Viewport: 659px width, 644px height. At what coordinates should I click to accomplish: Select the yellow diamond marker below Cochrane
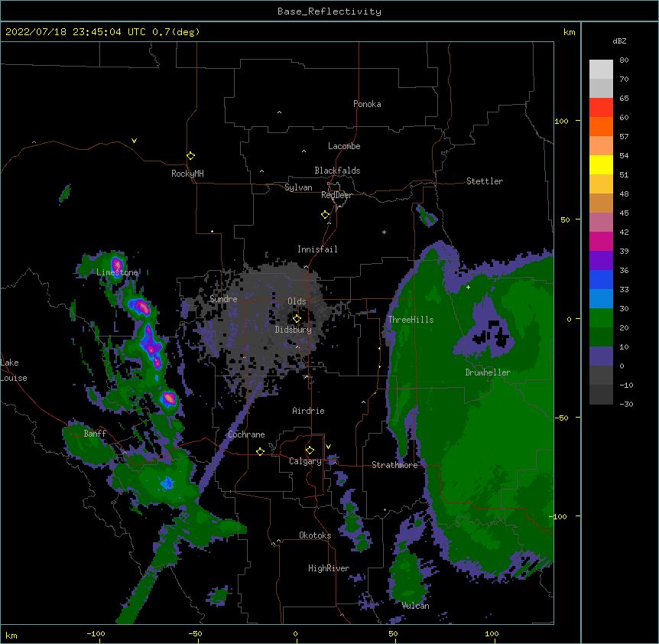click(x=260, y=451)
